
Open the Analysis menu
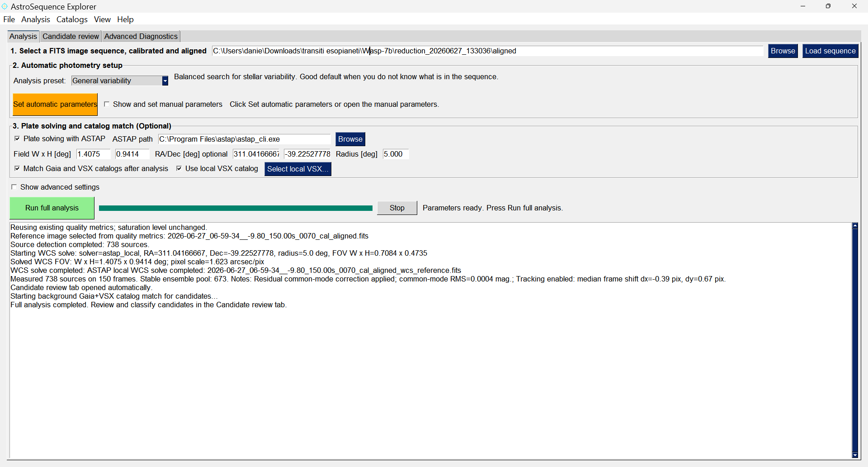click(36, 19)
